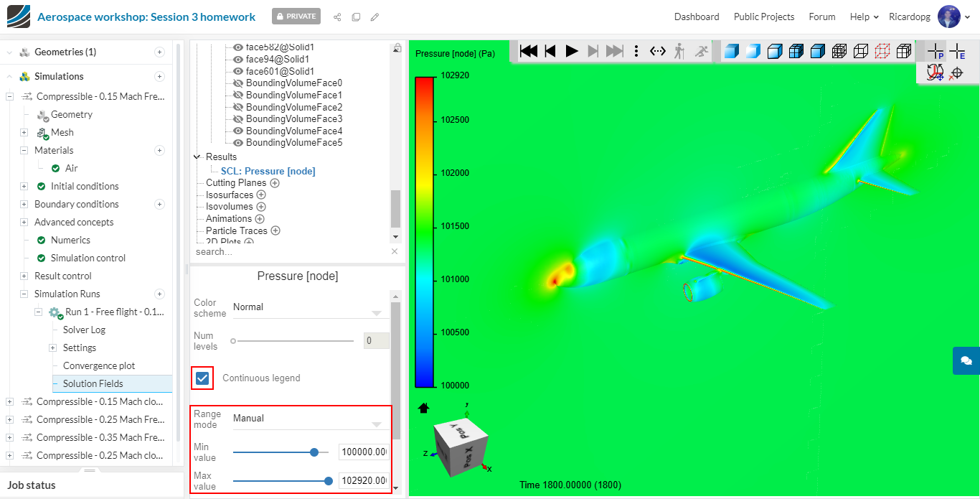980x499 pixels.
Task: Hide BoundingVolumeFace5
Action: (x=239, y=142)
